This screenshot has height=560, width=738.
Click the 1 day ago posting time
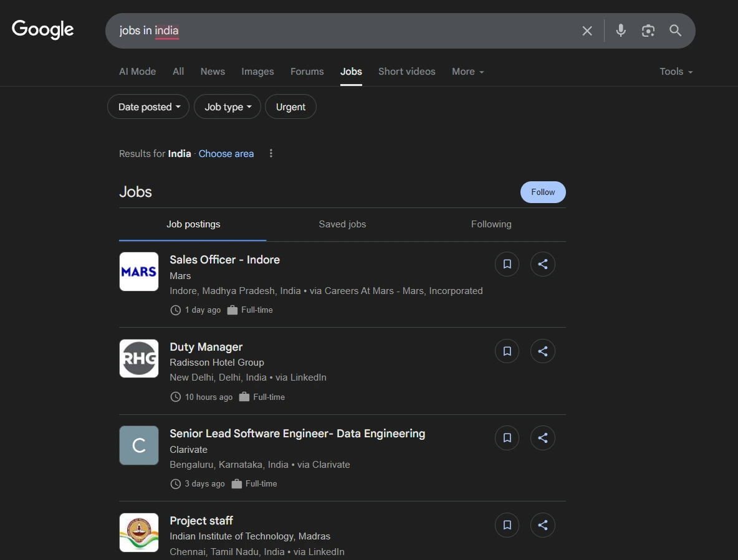point(203,310)
